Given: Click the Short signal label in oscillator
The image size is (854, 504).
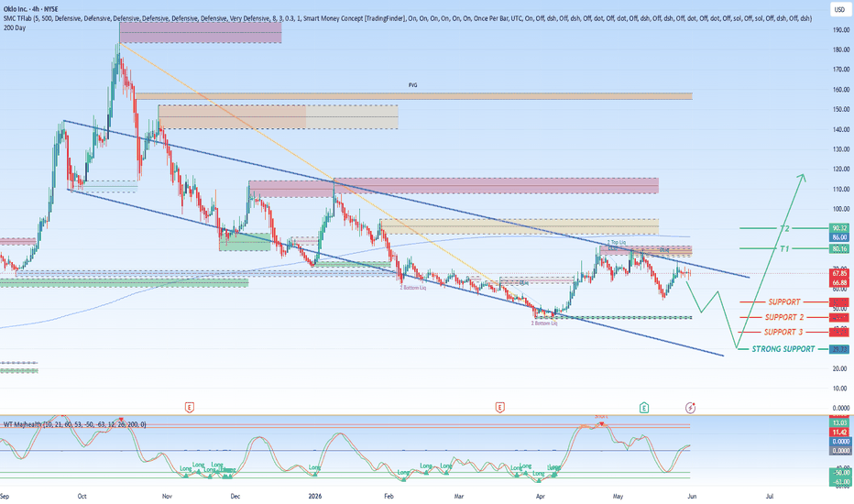Looking at the screenshot, I should [x=601, y=416].
